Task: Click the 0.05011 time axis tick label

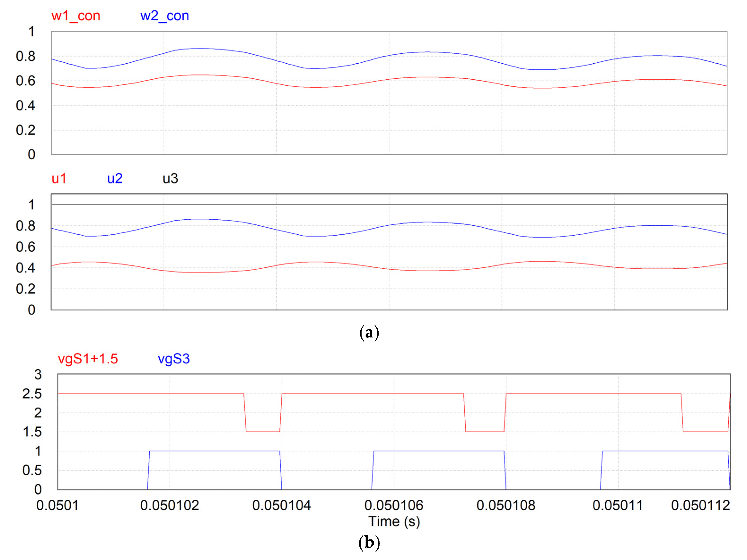Action: tap(617, 506)
